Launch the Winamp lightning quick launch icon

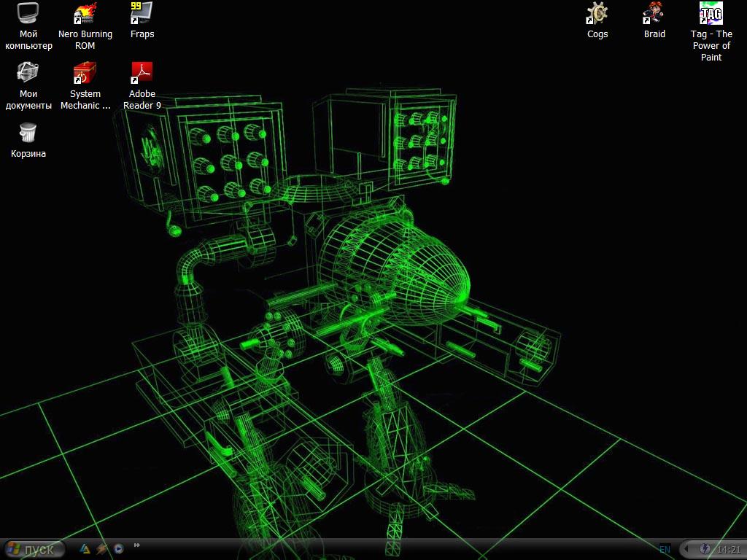coord(101,549)
